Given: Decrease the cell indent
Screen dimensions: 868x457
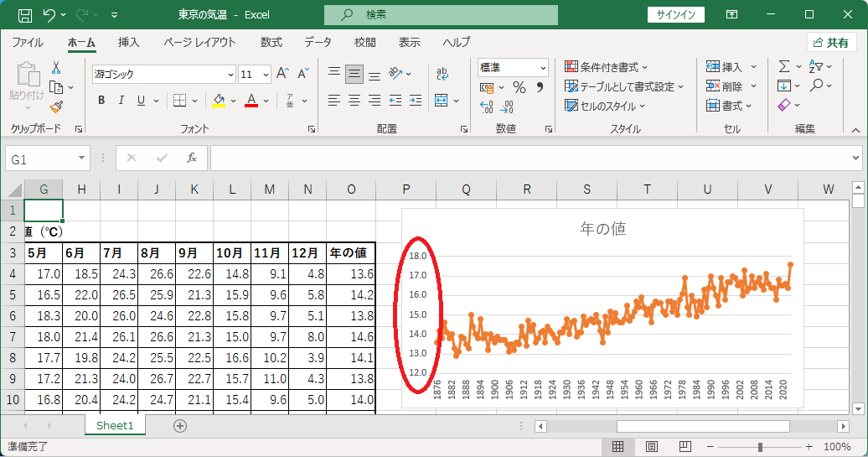Looking at the screenshot, I should coord(395,101).
